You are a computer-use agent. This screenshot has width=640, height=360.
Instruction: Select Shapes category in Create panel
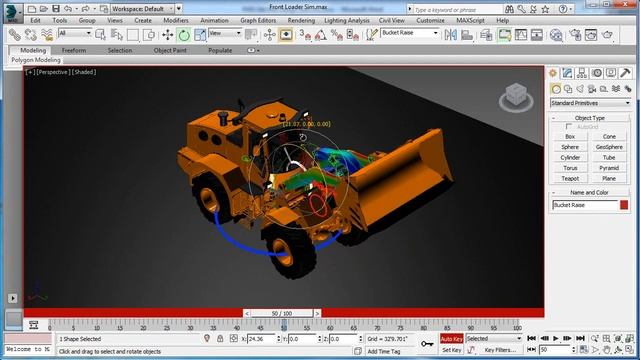pos(568,89)
